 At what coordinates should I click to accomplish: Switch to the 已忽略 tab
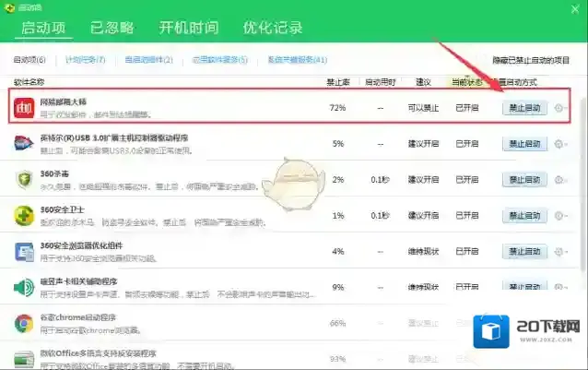[x=112, y=28]
